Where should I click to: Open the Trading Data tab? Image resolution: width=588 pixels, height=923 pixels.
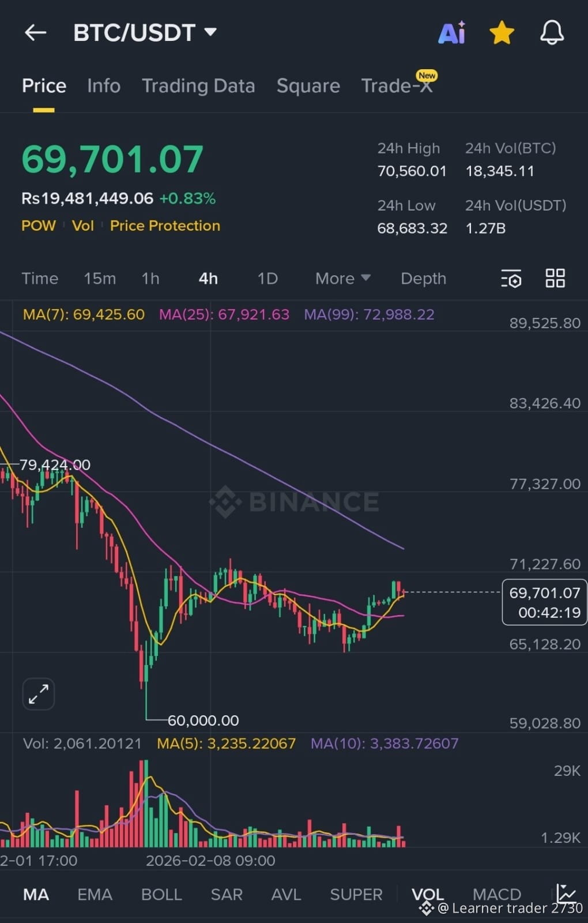tap(198, 86)
